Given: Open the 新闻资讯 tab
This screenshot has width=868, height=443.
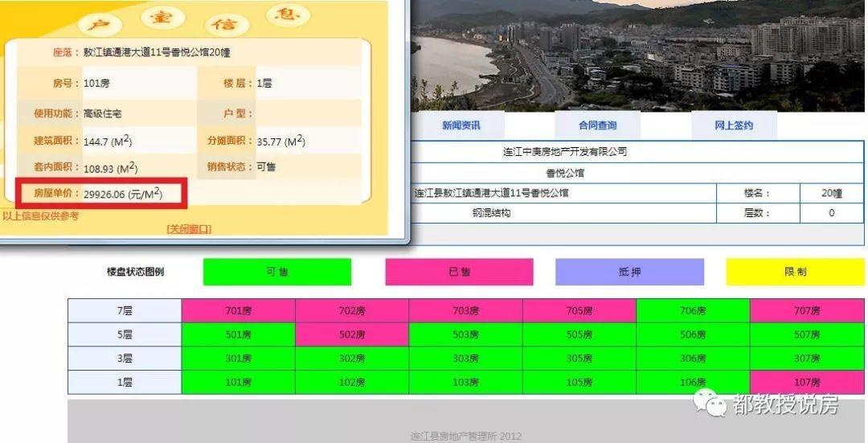Looking at the screenshot, I should coord(461,125).
